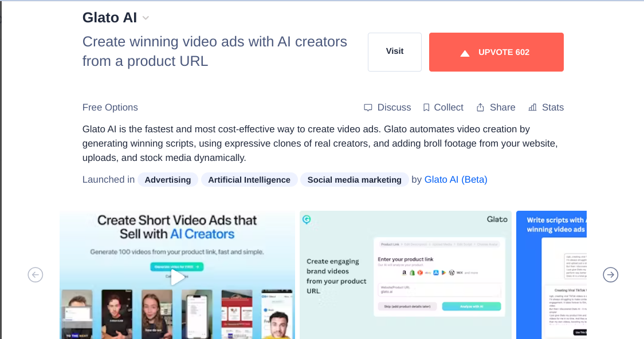The image size is (644, 339).
Task: Click the Collect bookmark icon
Action: click(x=426, y=108)
